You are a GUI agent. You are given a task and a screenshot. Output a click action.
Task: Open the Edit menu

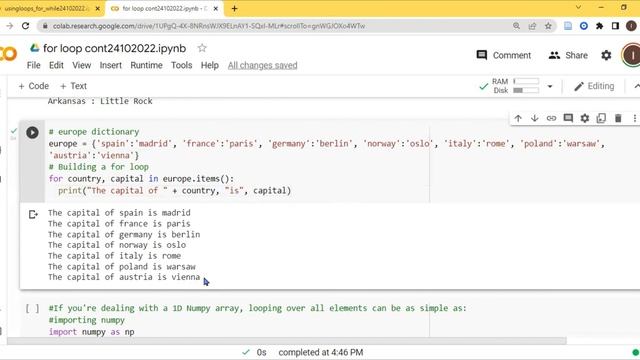[x=56, y=65]
